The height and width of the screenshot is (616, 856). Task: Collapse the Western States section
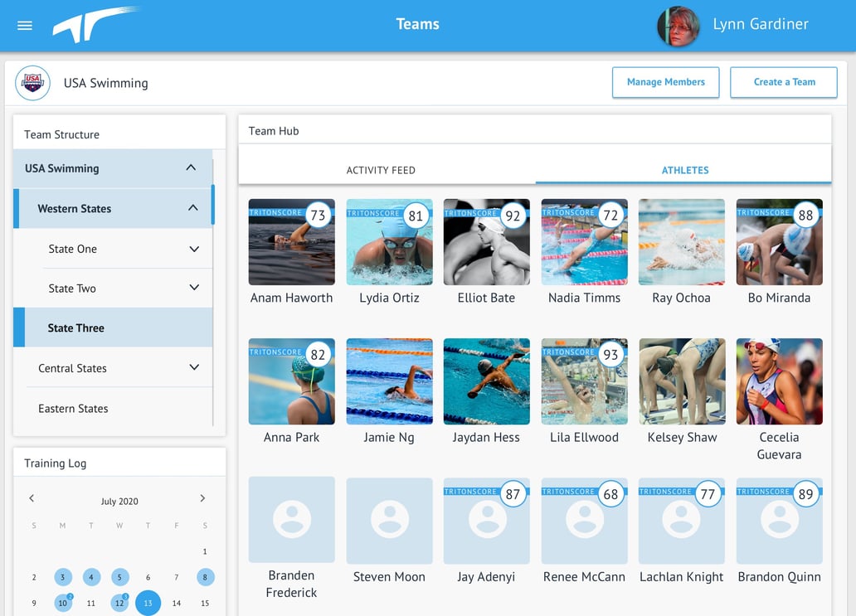click(x=192, y=208)
